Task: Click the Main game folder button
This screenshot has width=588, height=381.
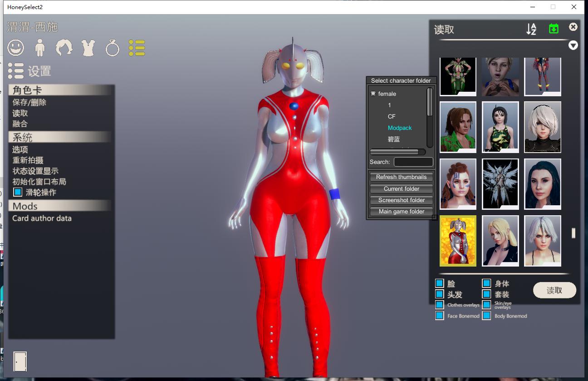Action: coord(402,212)
